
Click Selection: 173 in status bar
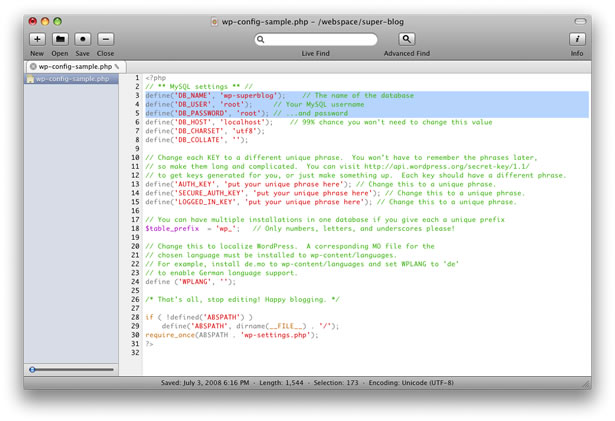[336, 383]
